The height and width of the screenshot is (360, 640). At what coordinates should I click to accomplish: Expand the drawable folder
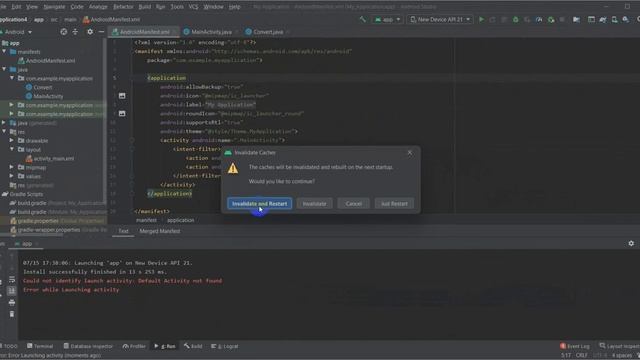(11, 140)
